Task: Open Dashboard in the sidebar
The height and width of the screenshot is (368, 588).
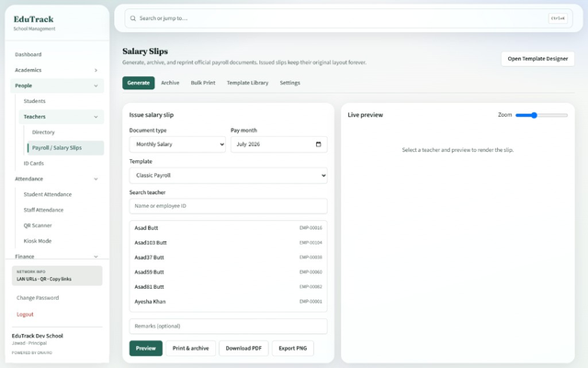Action: coord(57,54)
